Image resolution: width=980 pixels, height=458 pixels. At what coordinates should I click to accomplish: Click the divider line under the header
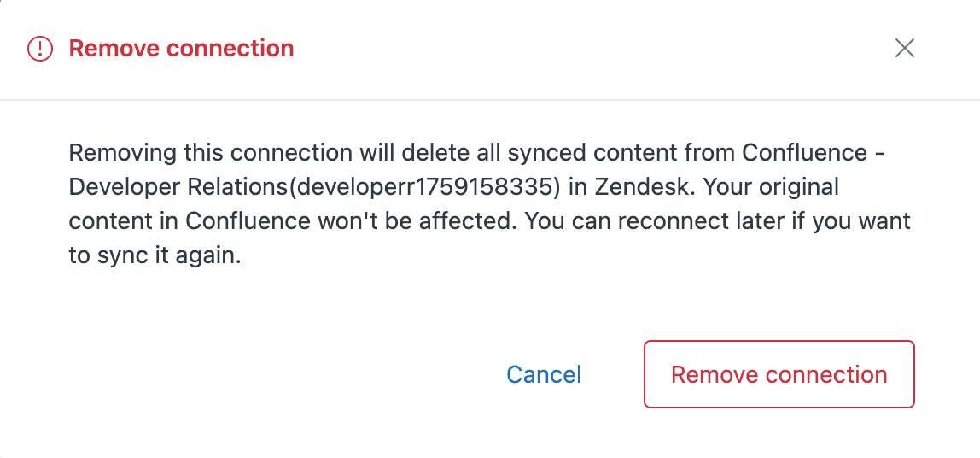490,100
